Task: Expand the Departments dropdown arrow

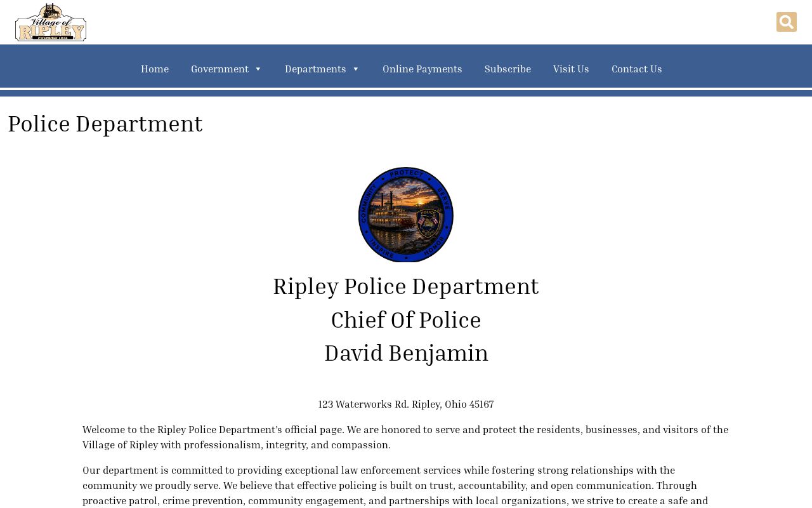Action: pos(356,69)
